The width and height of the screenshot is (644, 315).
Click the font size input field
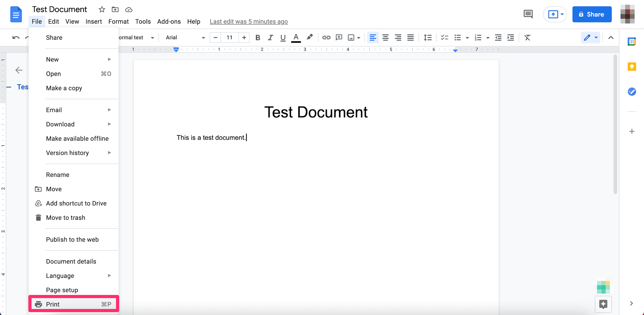229,38
